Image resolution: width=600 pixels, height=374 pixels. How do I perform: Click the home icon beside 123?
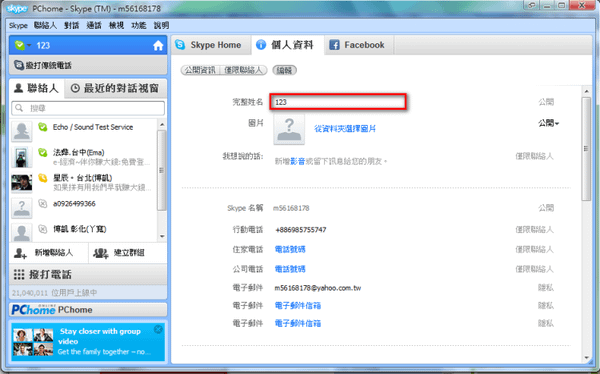pyautogui.click(x=158, y=46)
